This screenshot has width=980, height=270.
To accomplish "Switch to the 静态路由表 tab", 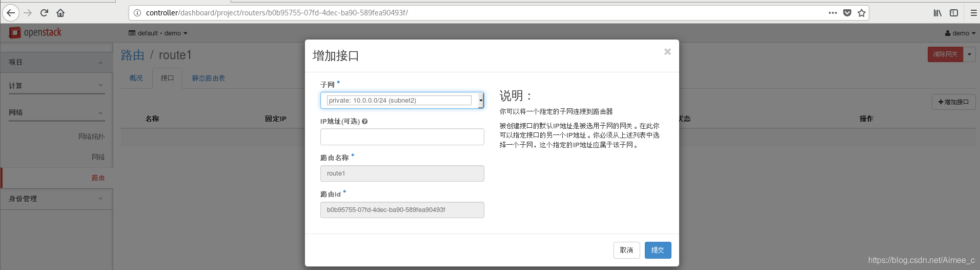I will [209, 78].
